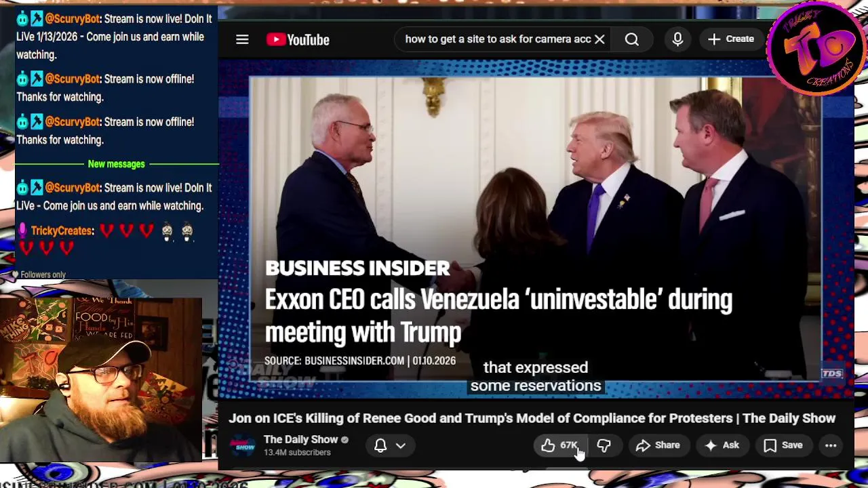Dislike the video with thumbs-down icon

(x=604, y=445)
